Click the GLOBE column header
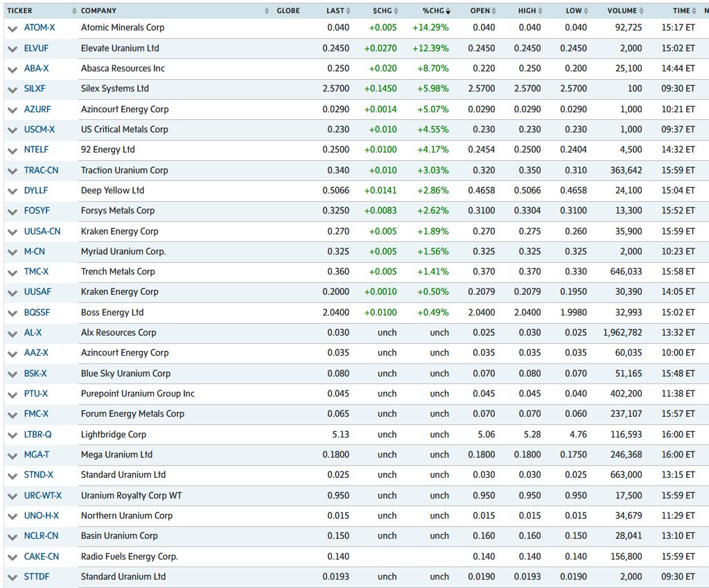The image size is (709, 588). coord(288,11)
